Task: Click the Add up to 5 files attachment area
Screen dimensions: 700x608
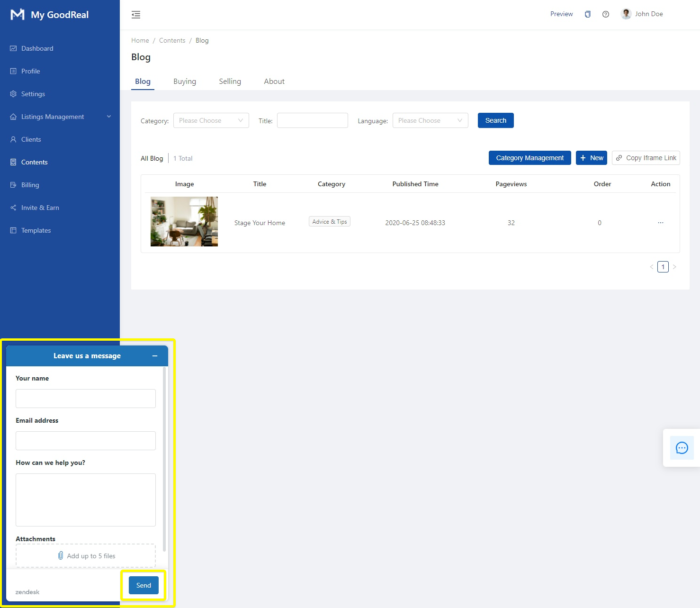Action: pos(86,556)
